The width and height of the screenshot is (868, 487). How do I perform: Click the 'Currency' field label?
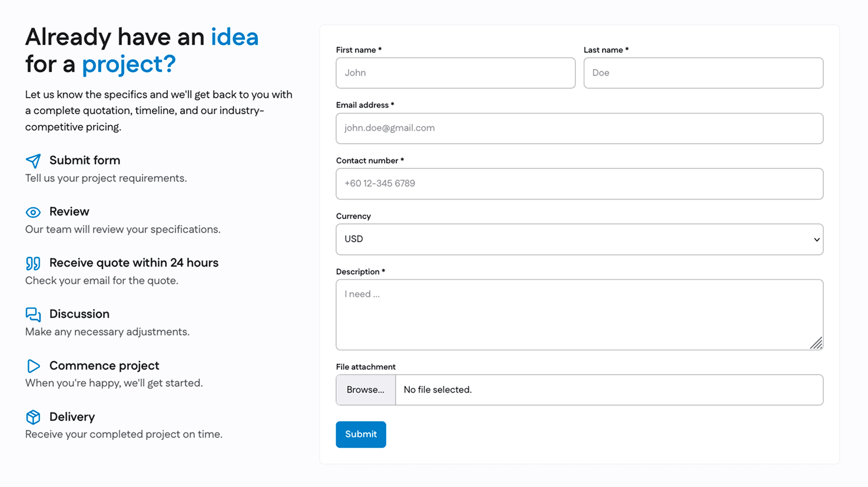(x=353, y=216)
